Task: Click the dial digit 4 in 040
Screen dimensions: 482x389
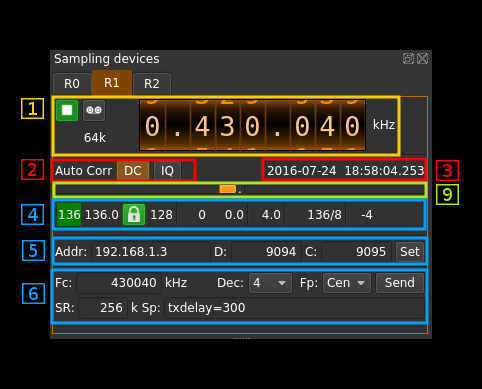Action: point(327,126)
